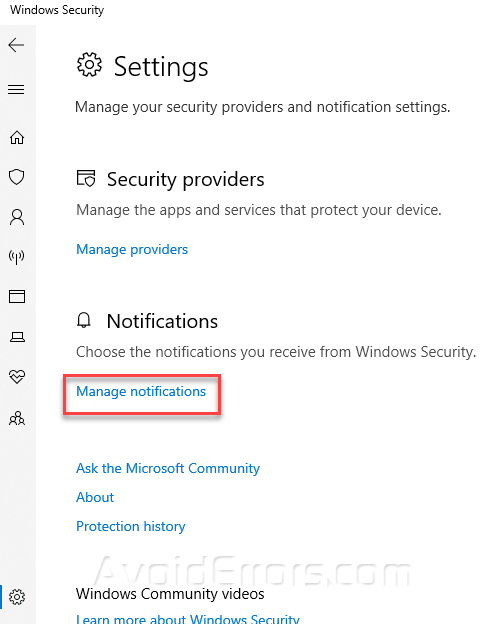
Task: Click the bell icon beside Notifications
Action: [x=84, y=320]
